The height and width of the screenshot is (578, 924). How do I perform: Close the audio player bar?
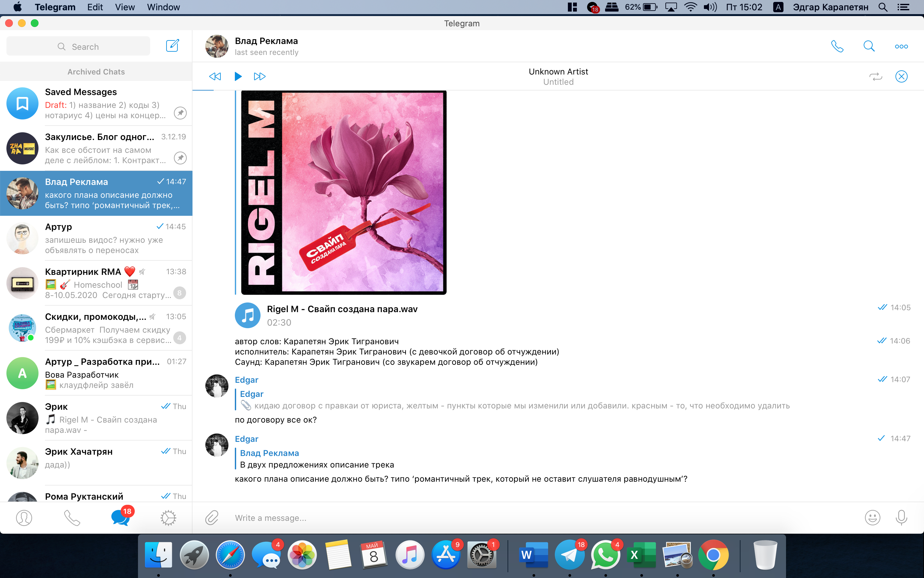901,76
